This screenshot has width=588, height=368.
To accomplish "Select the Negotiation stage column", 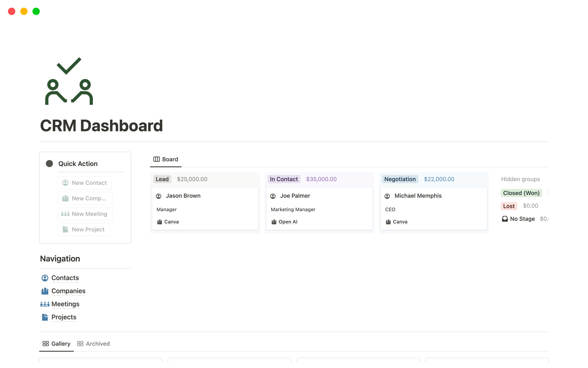I will (400, 178).
